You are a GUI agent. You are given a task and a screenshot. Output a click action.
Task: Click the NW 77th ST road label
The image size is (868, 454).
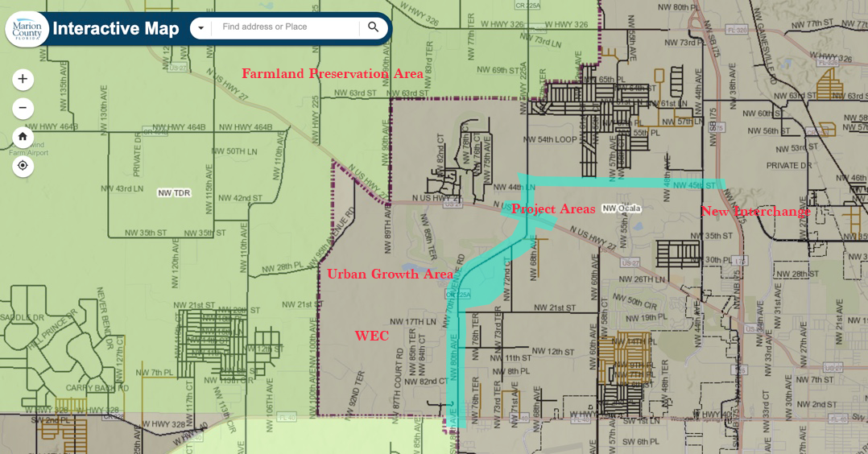812,24
